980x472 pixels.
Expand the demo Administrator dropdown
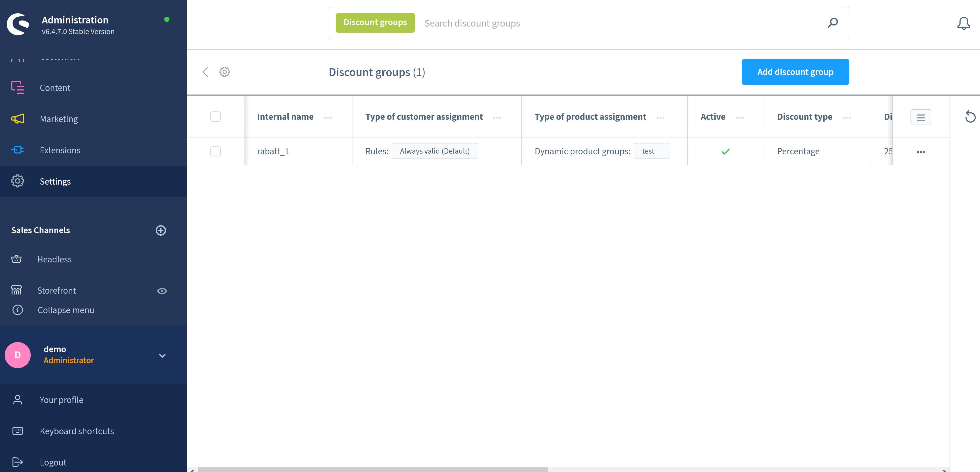point(161,355)
